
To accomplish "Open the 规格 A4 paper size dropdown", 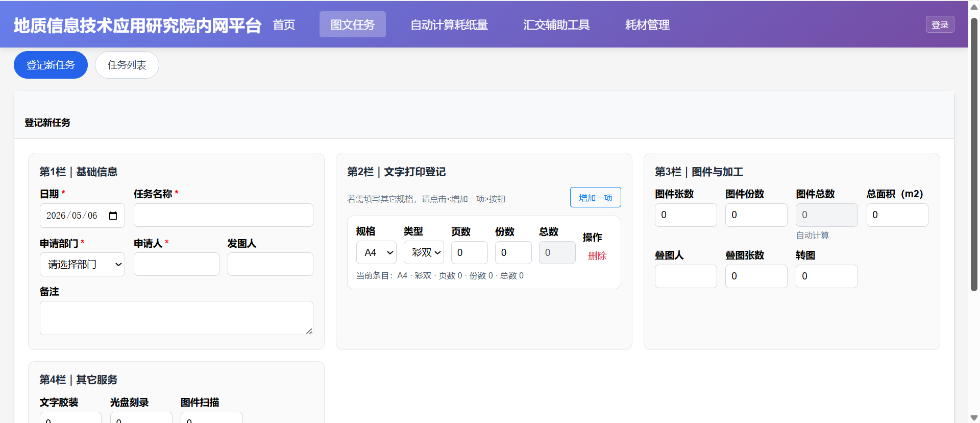I will pyautogui.click(x=376, y=252).
